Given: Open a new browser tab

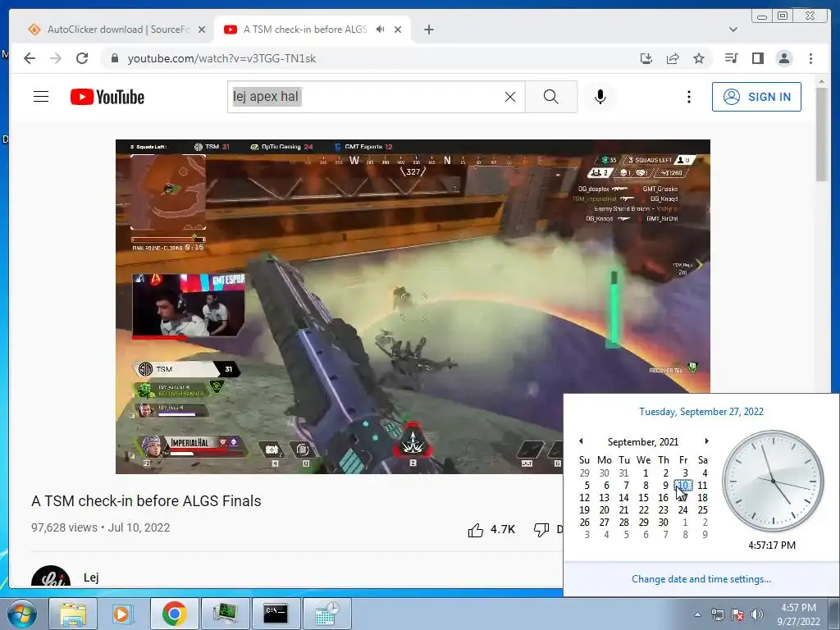Looking at the screenshot, I should pyautogui.click(x=428, y=30).
